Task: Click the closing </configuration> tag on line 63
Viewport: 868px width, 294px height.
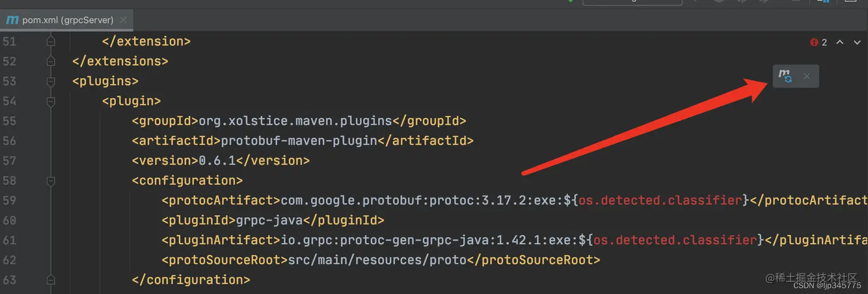Action: (x=191, y=280)
